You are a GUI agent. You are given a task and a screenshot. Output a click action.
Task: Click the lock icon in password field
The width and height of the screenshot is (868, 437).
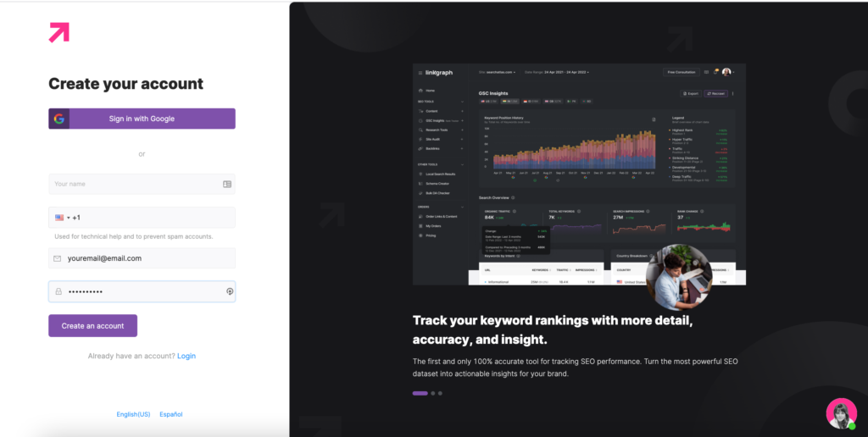[58, 291]
